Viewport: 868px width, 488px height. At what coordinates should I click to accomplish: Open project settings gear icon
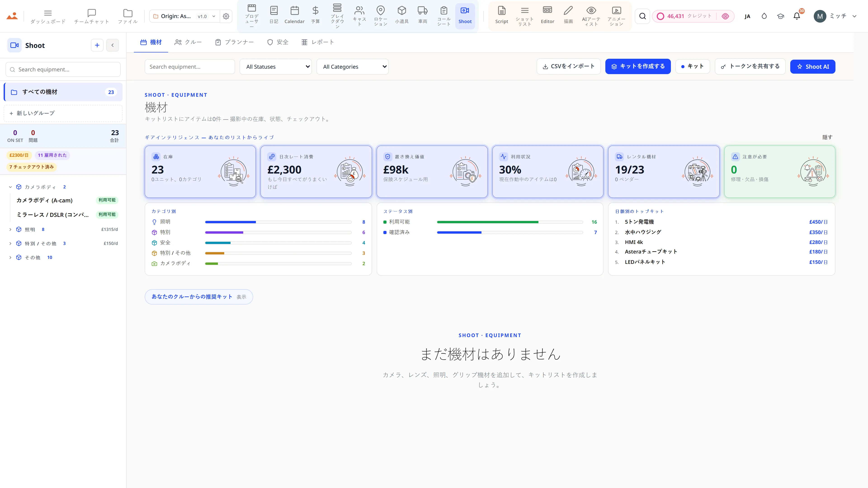(x=226, y=16)
